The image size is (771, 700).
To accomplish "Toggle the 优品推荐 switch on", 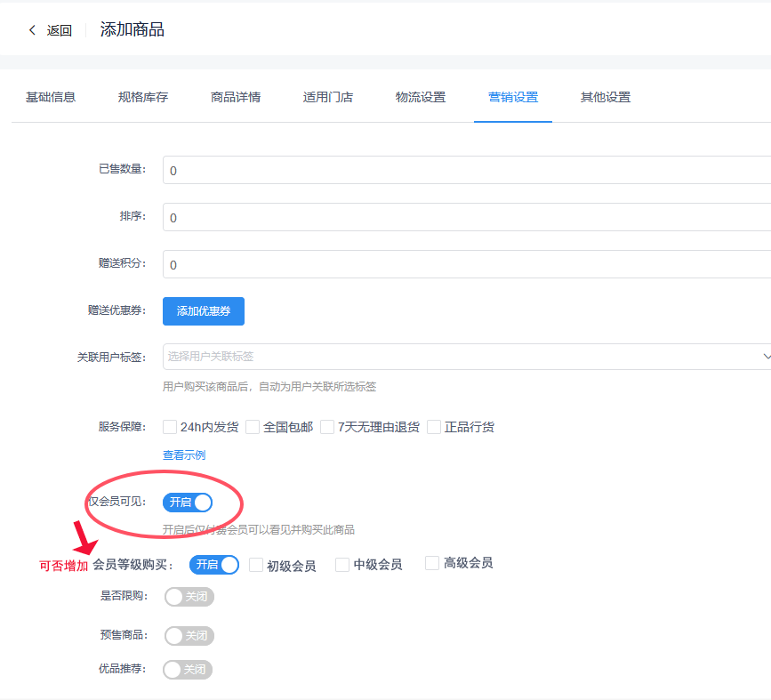I will [188, 670].
